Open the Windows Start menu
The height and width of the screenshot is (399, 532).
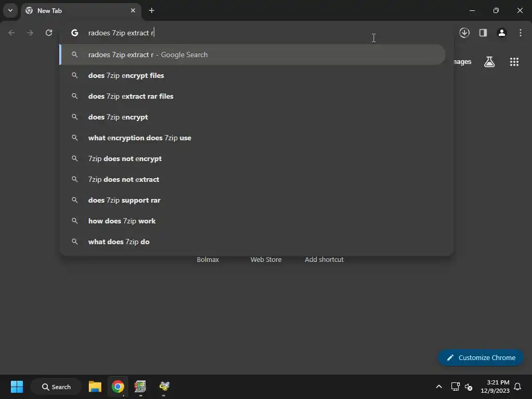point(17,387)
